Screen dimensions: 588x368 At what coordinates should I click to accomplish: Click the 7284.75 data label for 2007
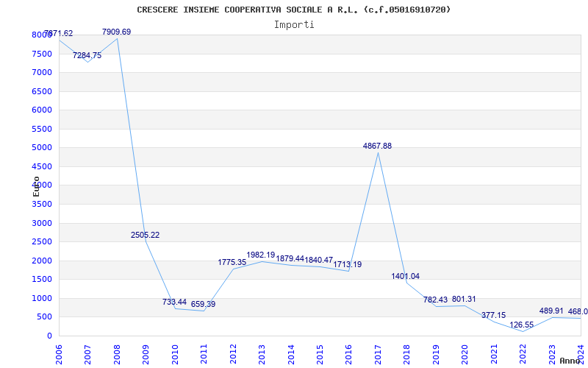87,56
